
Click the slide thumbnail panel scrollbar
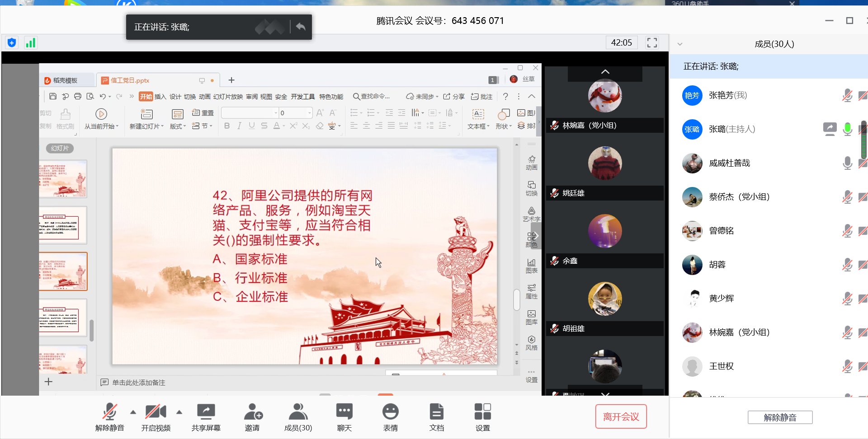point(91,330)
